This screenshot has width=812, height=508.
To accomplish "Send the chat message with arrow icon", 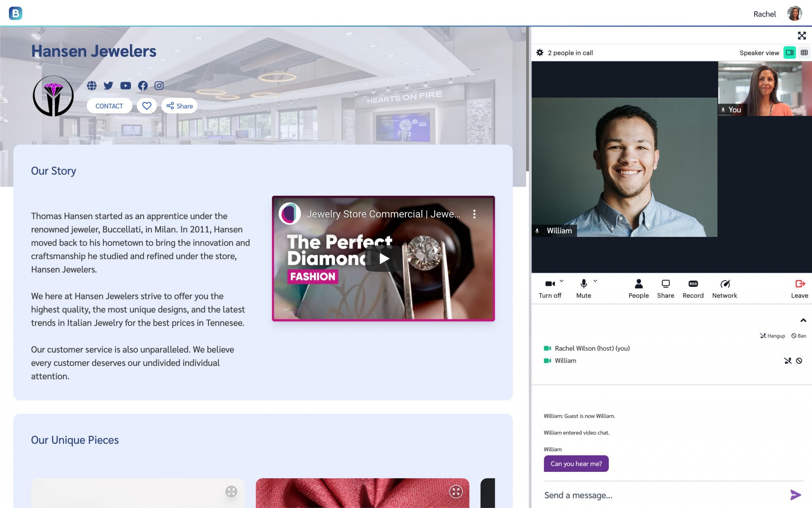I will (x=796, y=495).
